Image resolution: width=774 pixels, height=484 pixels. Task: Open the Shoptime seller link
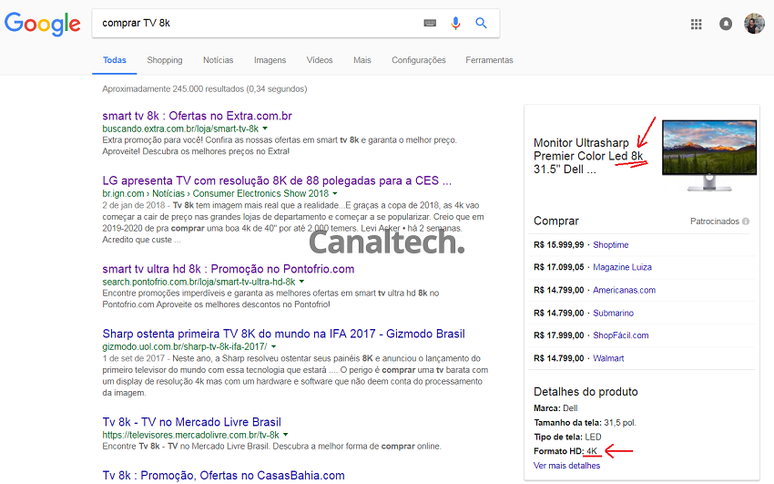click(x=611, y=245)
